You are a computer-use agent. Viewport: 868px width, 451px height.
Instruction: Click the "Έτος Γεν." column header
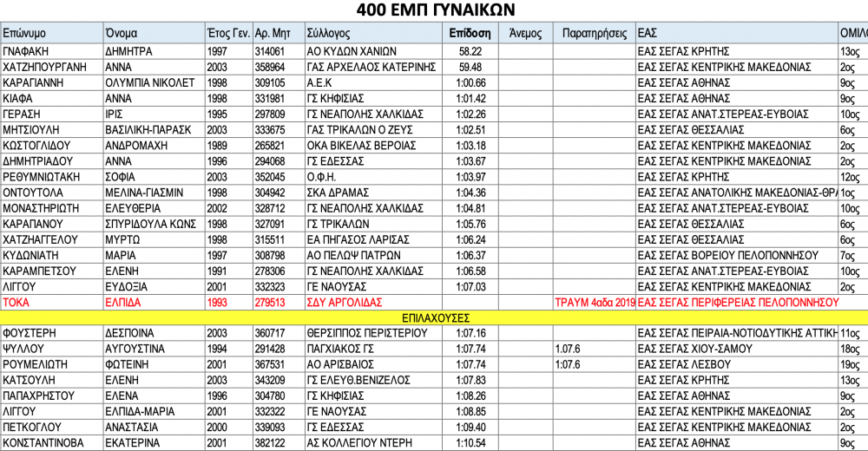(228, 34)
